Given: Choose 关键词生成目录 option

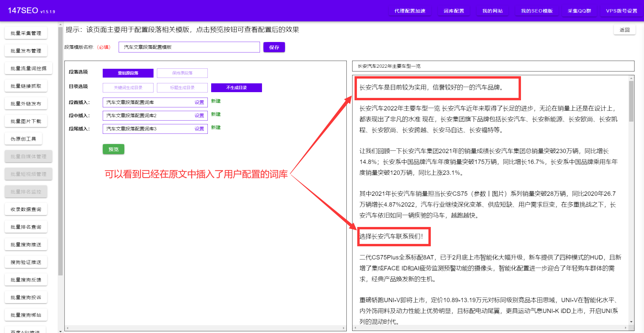Looking at the screenshot, I should pyautogui.click(x=128, y=88).
